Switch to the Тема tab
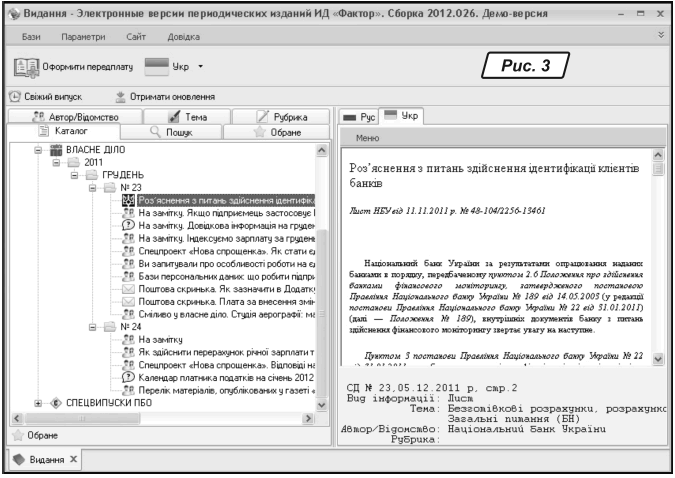The height and width of the screenshot is (478, 675). 180,117
